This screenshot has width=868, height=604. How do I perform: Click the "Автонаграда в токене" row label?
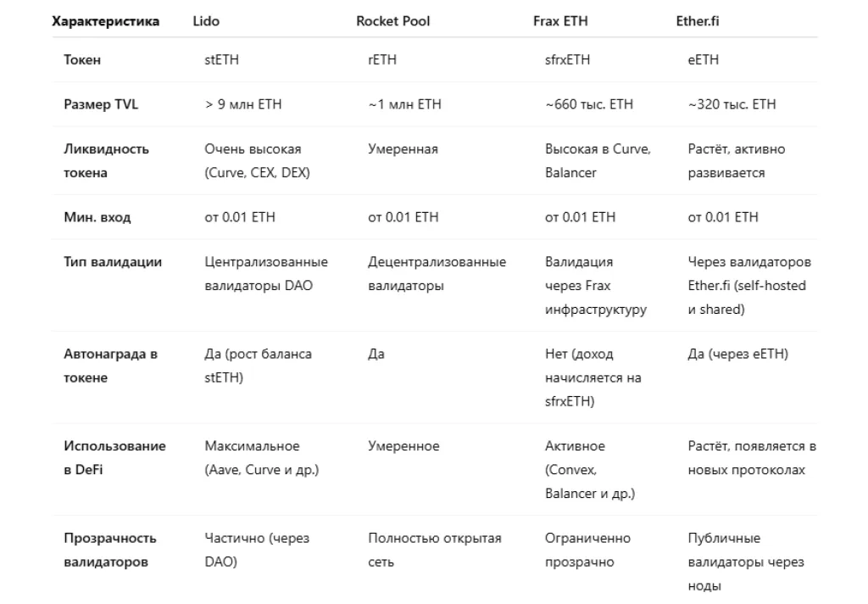tap(110, 366)
